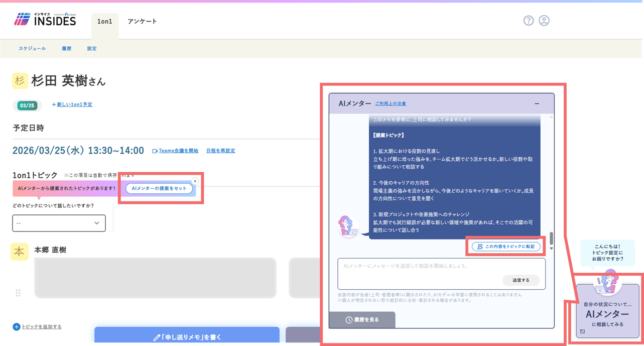644x346 pixels.
Task: Click the 「申し送りメモ」を書く button
Action: (x=187, y=337)
